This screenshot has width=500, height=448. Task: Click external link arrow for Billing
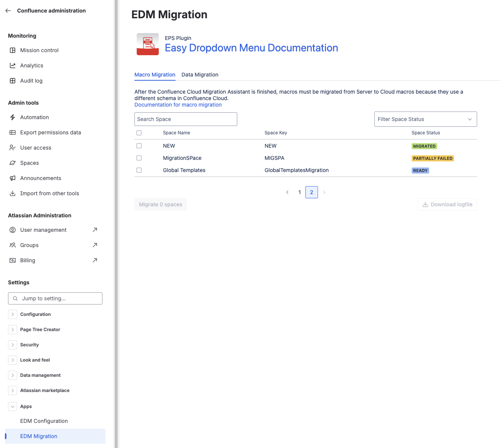click(95, 260)
